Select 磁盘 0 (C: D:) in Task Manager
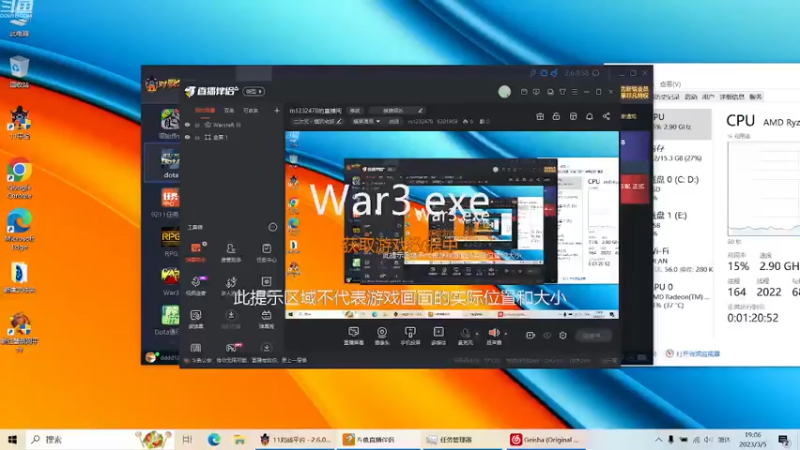Viewport: 800px width, 450px height. [x=682, y=188]
